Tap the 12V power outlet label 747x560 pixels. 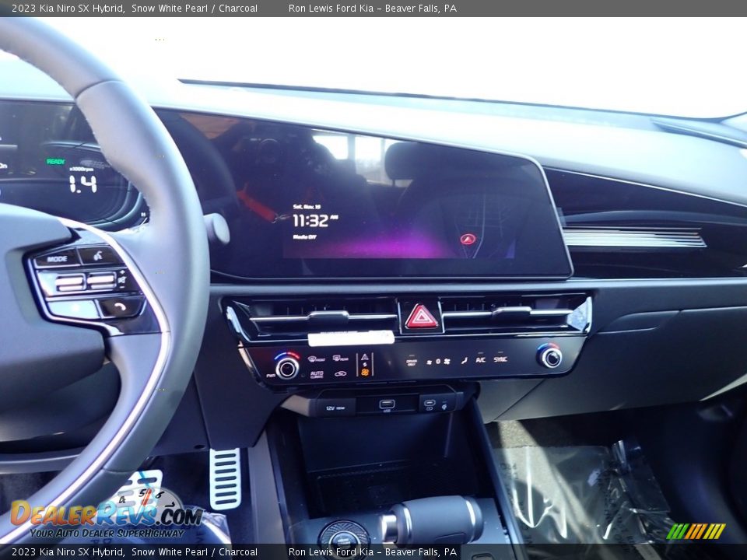click(x=330, y=407)
